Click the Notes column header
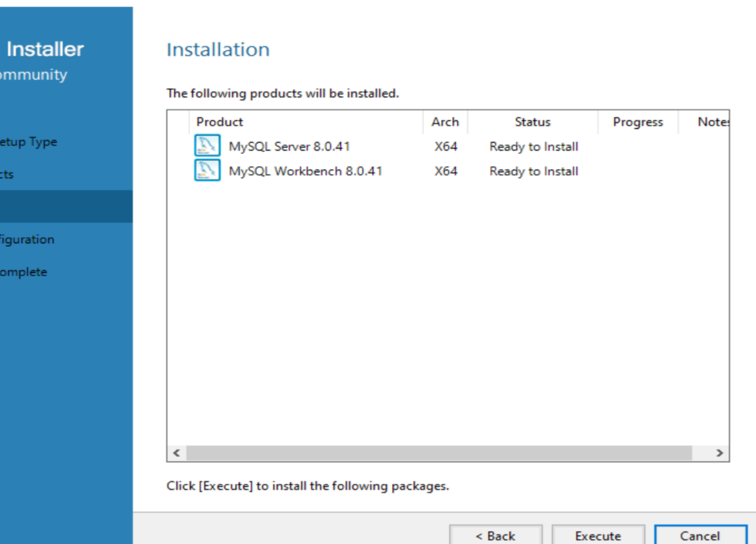 [704, 122]
